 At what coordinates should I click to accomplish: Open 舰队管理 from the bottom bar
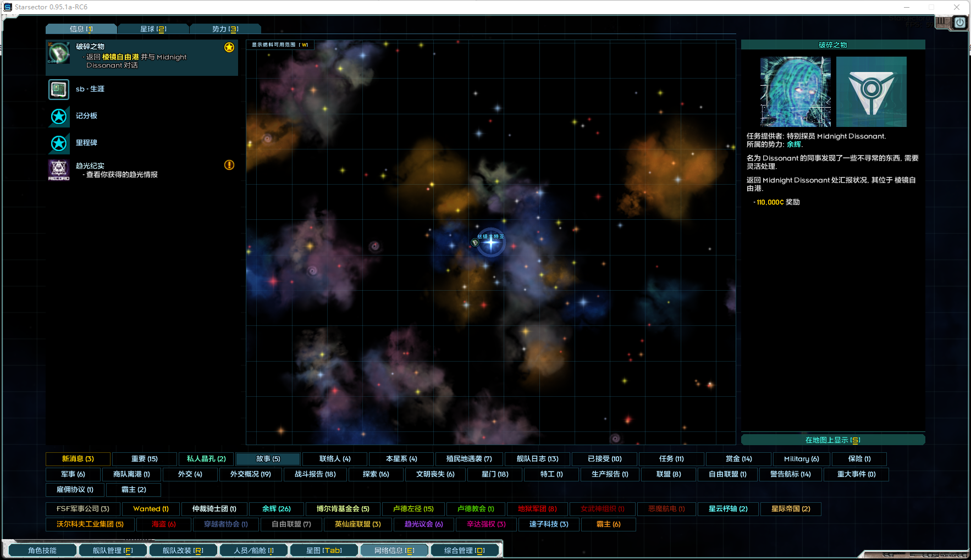pyautogui.click(x=113, y=550)
